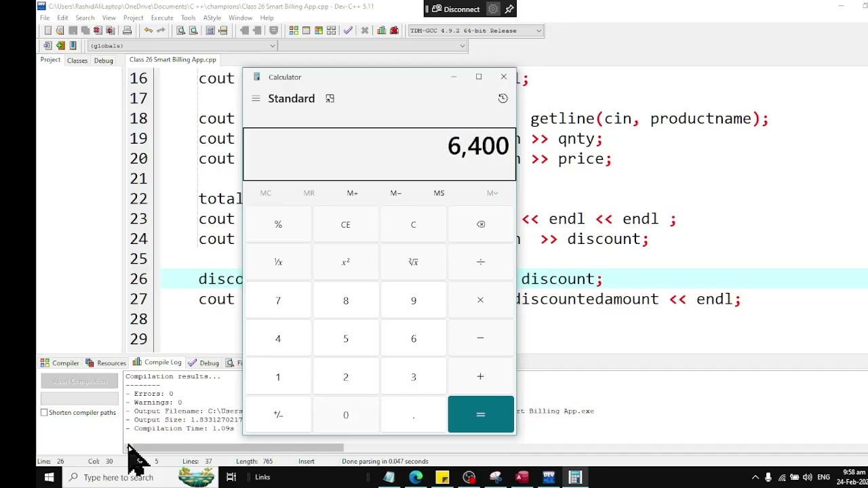Select the Smart Billing App.cpp file tab

tap(172, 60)
